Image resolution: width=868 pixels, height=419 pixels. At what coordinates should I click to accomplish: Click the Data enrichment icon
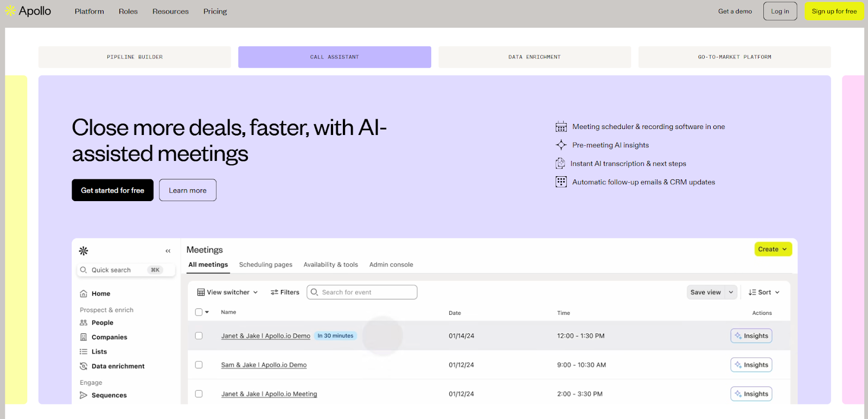click(84, 366)
